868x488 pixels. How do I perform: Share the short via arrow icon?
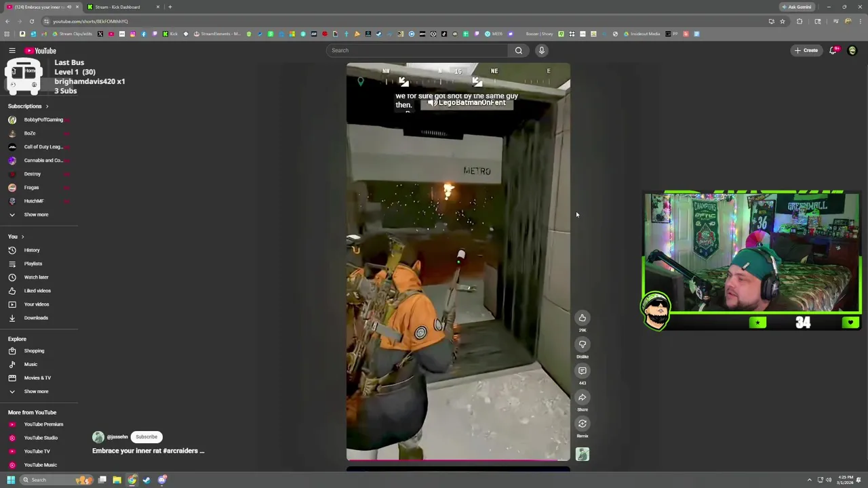(x=583, y=397)
